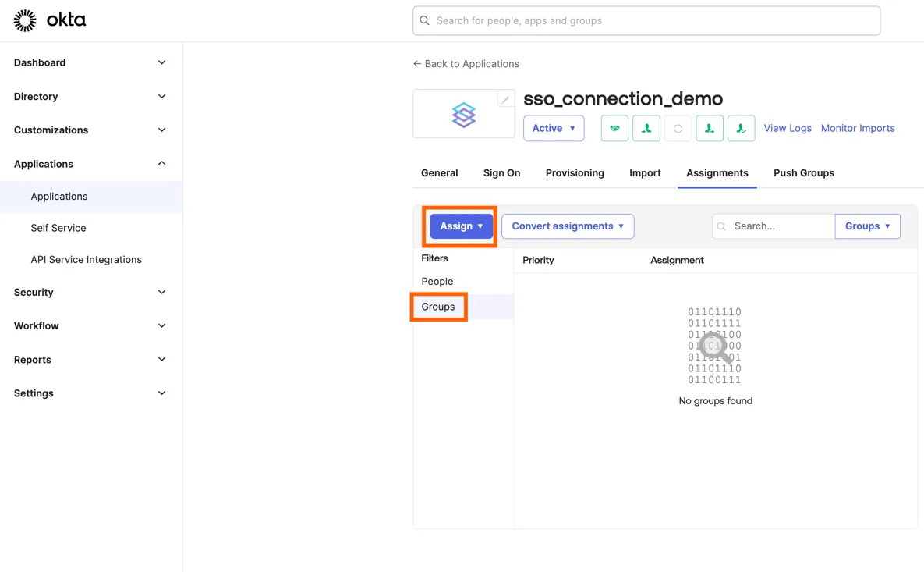This screenshot has width=924, height=572.
Task: Click the search magnifier icon in top bar
Action: (424, 20)
